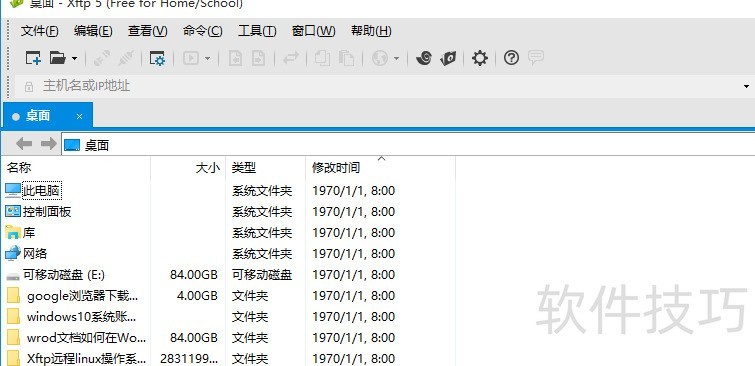Select the 库 item
This screenshot has width=755, height=366.
pyautogui.click(x=29, y=233)
